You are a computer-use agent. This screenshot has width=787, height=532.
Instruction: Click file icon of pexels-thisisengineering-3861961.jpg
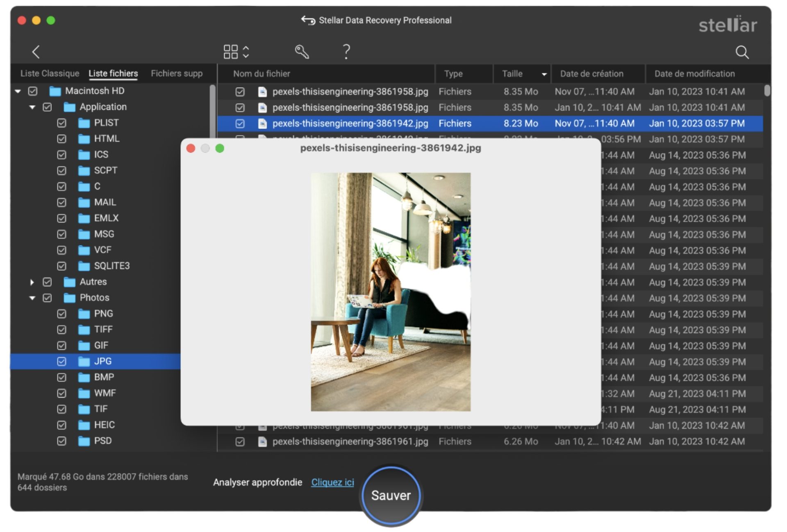coord(262,441)
